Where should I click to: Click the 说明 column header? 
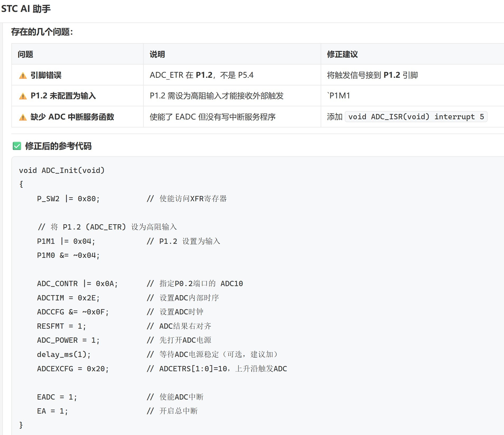pyautogui.click(x=157, y=54)
